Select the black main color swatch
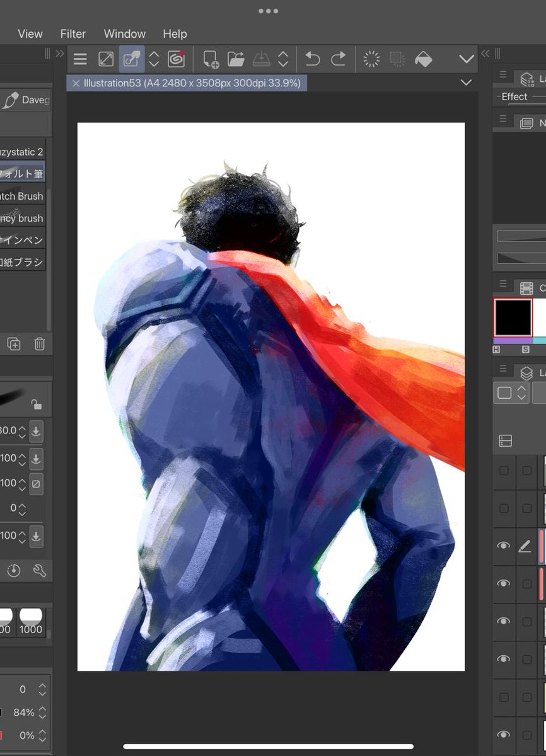The width and height of the screenshot is (546, 756). click(513, 317)
